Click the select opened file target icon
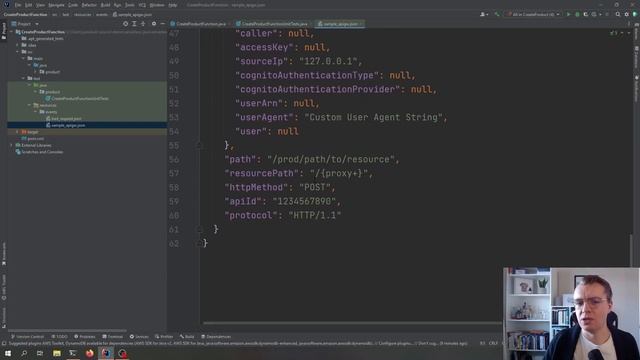The width and height of the screenshot is (640, 360). click(x=125, y=24)
